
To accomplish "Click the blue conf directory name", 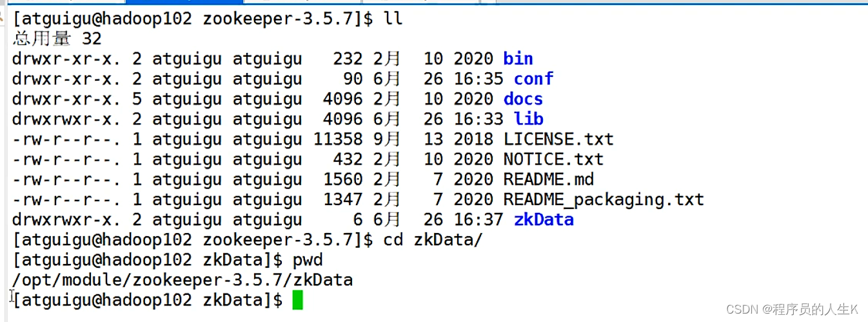I will [x=533, y=79].
